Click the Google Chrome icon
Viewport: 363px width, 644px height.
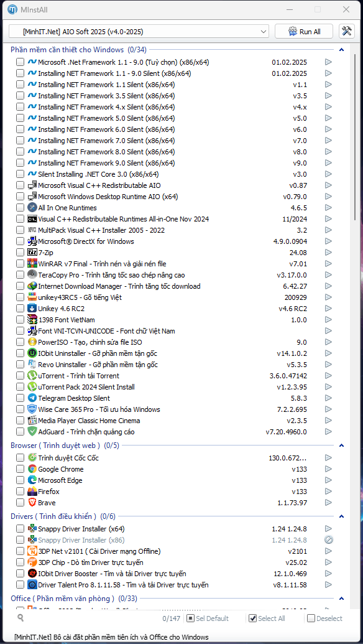[x=32, y=469]
